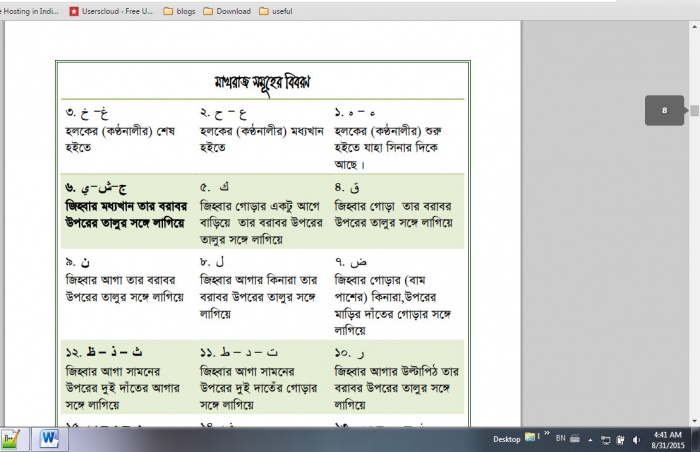This screenshot has height=452, width=700.
Task: Click Arabic letter ك in cell ৫
Action: (x=224, y=186)
